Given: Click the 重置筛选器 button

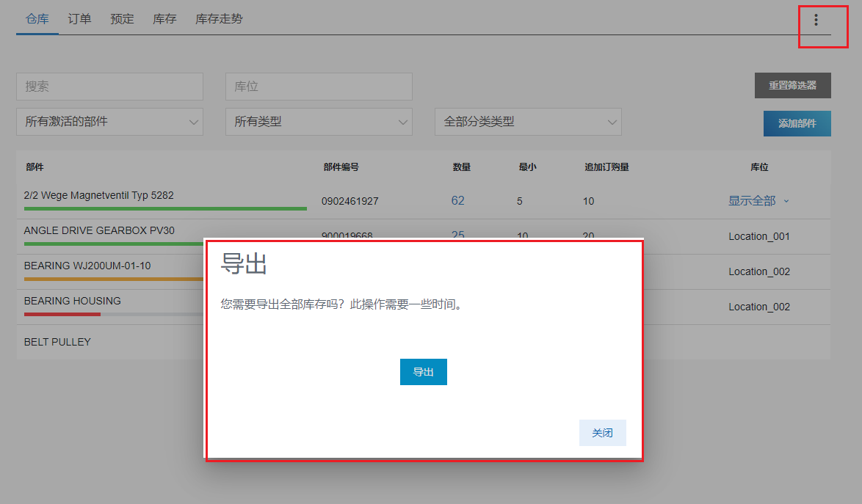Looking at the screenshot, I should pos(794,85).
